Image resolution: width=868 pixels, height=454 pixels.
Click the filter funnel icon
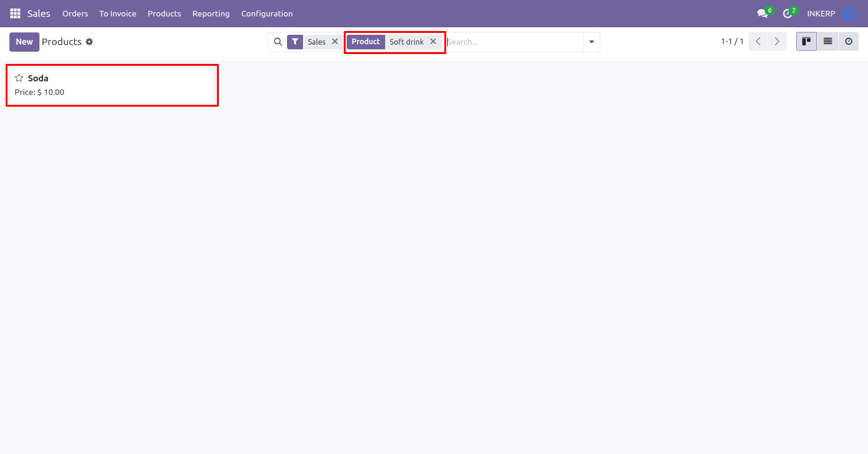pos(295,42)
